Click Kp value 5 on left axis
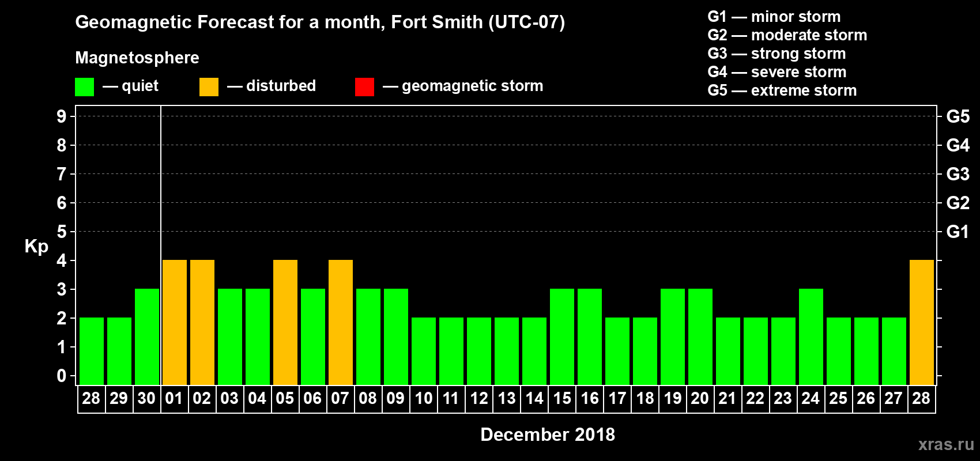This screenshot has height=461, width=980. point(62,232)
